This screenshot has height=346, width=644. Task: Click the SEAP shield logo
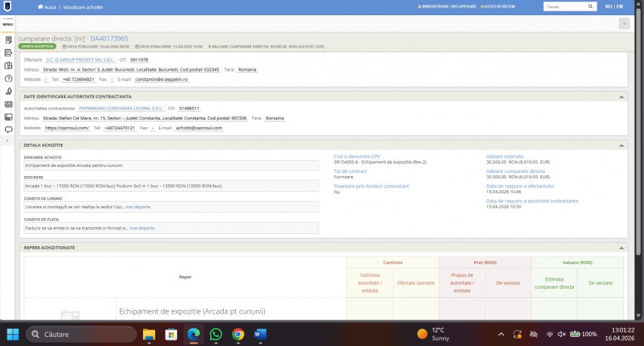pos(8,6)
